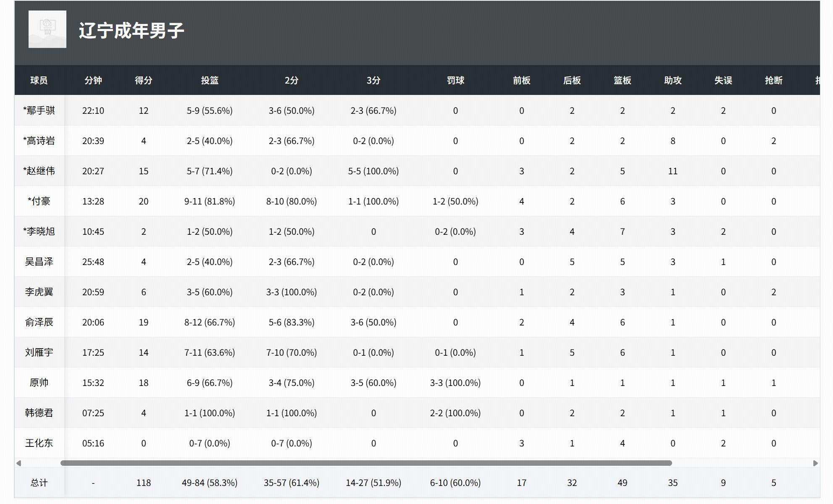Select the 罚球 column header
Viewport: 833px width, 504px height.
(x=455, y=80)
